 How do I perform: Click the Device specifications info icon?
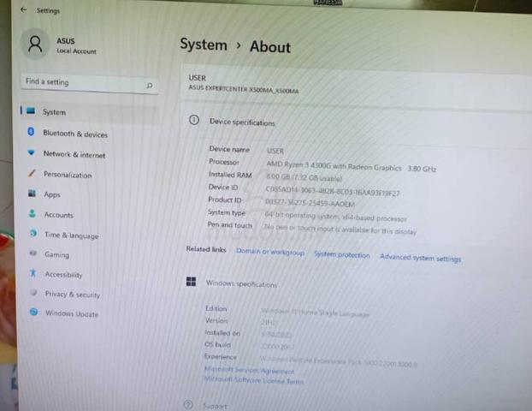[x=194, y=120]
